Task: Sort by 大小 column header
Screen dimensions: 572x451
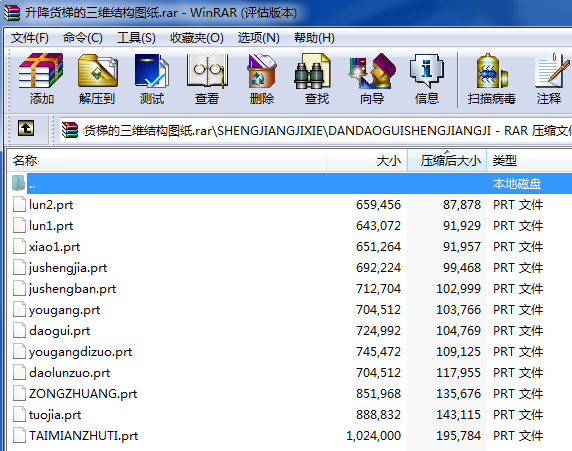Action: coord(367,160)
